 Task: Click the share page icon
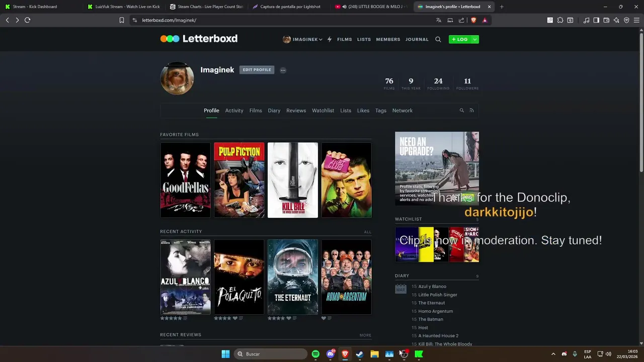click(461, 20)
